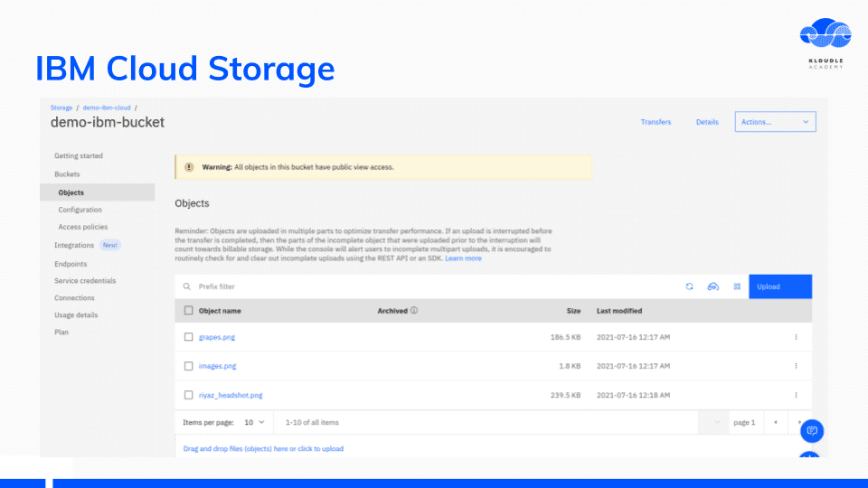Click the 186.5 KB size cell

click(565, 337)
